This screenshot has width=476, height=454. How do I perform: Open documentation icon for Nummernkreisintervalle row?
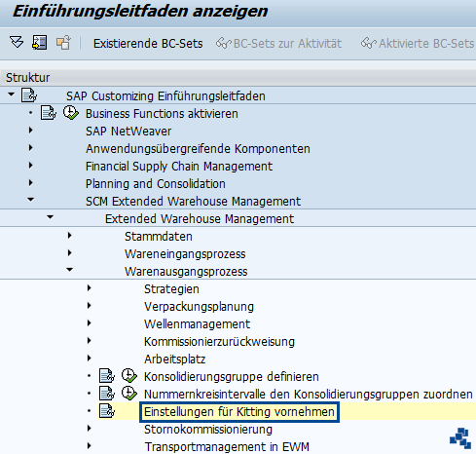[x=107, y=394]
